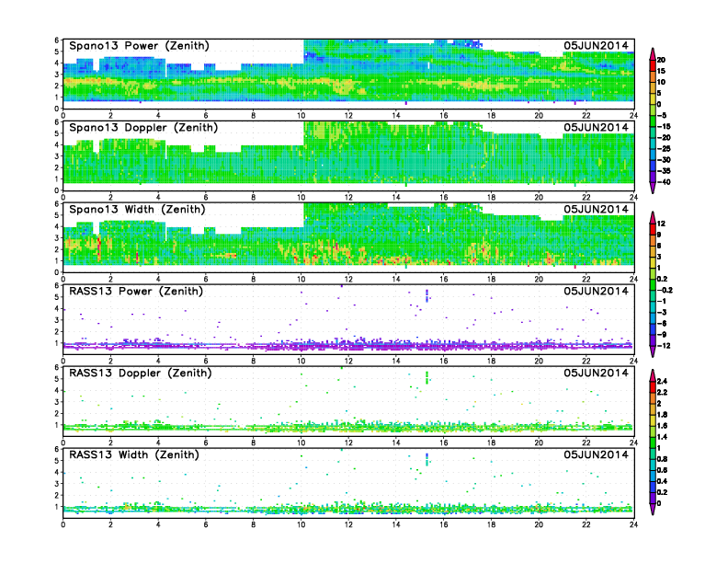Click hour tick 4 under the RASS13 Power plot
The width and height of the screenshot is (728, 563).
click(x=158, y=361)
